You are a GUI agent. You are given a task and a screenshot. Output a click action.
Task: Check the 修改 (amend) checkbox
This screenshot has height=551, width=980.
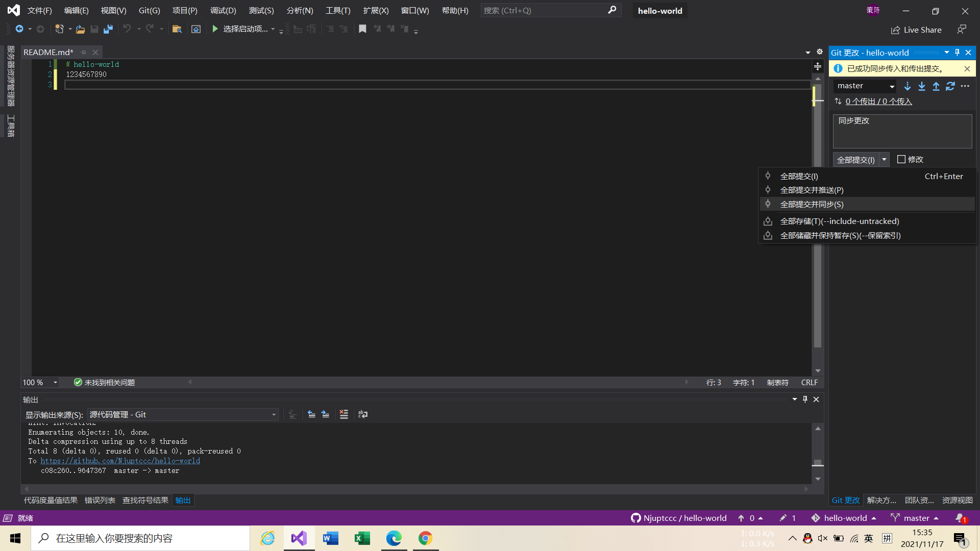click(901, 159)
